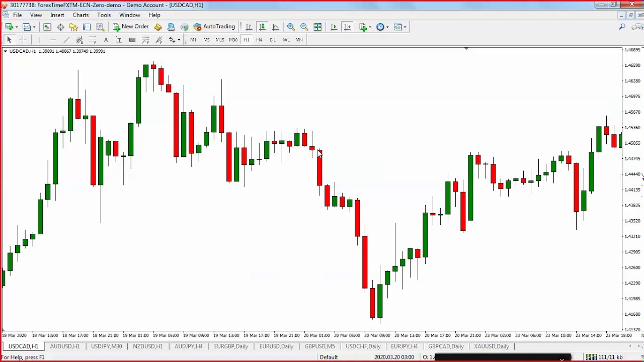Open MetaEditor with the yellow book icon
Viewport: 644px width, 362px height.
(158, 27)
